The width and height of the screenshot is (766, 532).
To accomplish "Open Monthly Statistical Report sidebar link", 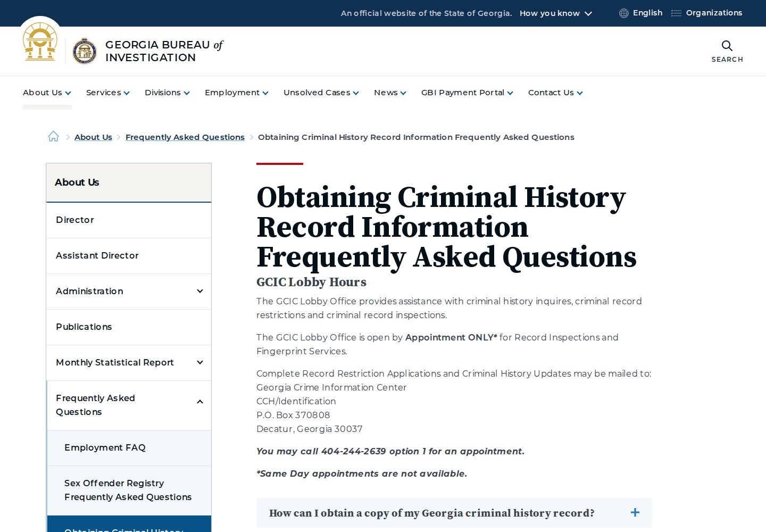I will point(115,362).
